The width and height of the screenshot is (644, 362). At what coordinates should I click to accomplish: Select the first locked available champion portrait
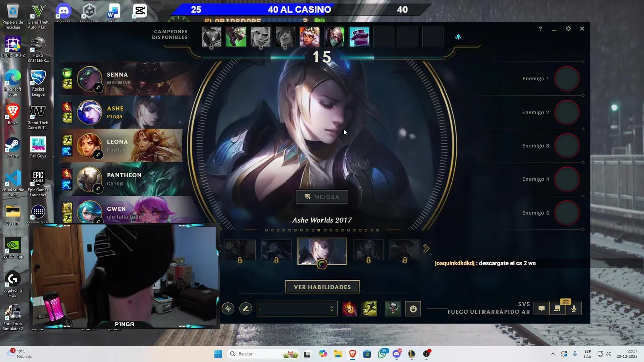(x=211, y=37)
